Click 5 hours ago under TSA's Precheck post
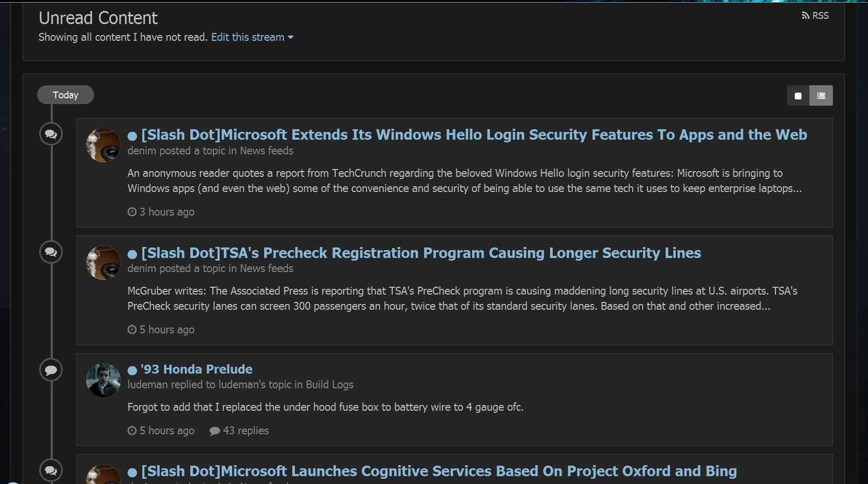The height and width of the screenshot is (484, 868). pos(161,330)
